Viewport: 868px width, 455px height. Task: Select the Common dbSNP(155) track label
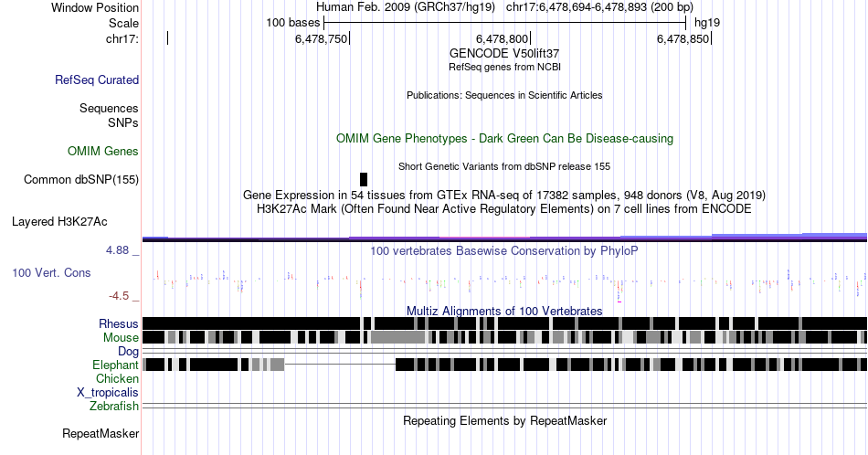[81, 179]
